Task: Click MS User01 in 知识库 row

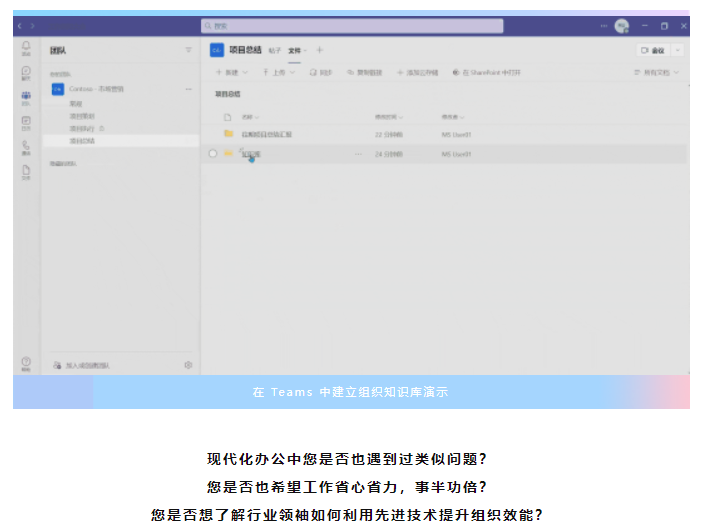Action: pos(456,154)
